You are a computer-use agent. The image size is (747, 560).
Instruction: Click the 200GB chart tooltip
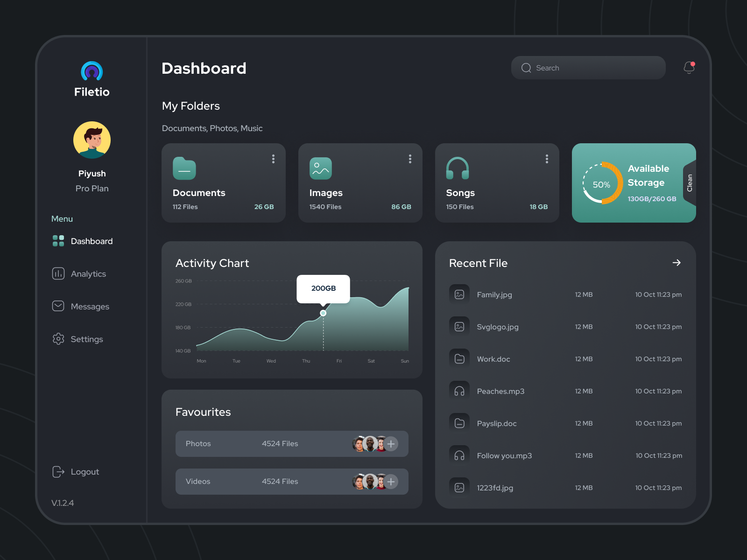pyautogui.click(x=324, y=288)
